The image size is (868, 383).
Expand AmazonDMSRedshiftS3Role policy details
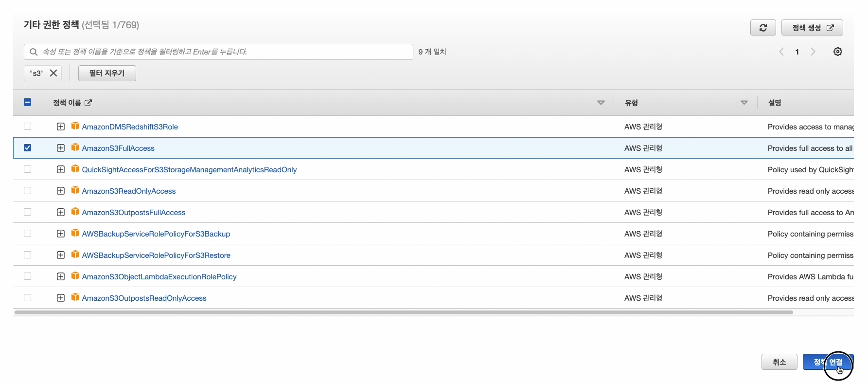click(x=61, y=127)
